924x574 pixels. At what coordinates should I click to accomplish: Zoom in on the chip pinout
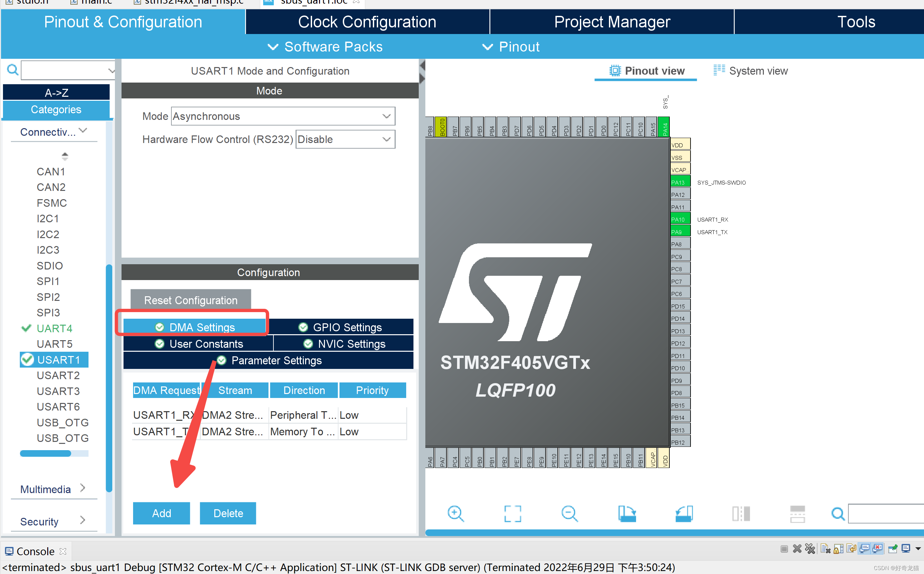pos(455,514)
